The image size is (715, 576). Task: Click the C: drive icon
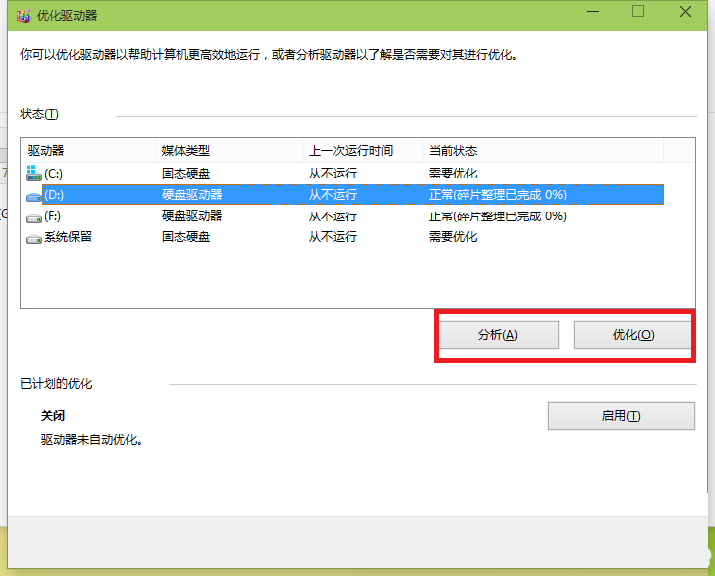(x=34, y=173)
